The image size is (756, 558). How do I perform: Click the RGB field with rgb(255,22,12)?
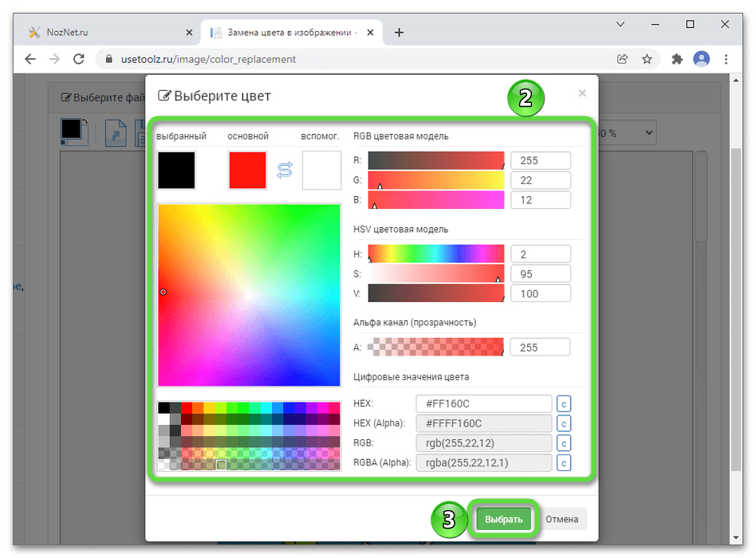click(483, 443)
